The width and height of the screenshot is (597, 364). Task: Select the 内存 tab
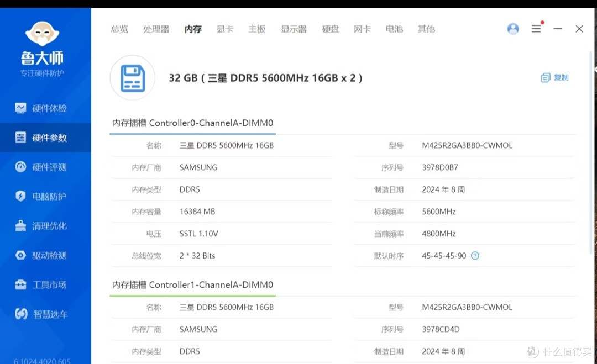[x=193, y=29]
